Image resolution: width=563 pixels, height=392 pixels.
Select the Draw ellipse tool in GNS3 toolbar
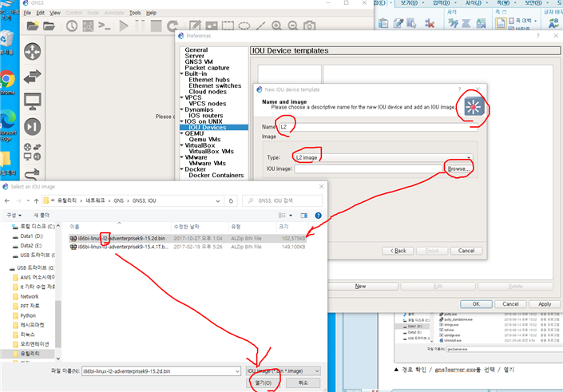click(x=244, y=26)
